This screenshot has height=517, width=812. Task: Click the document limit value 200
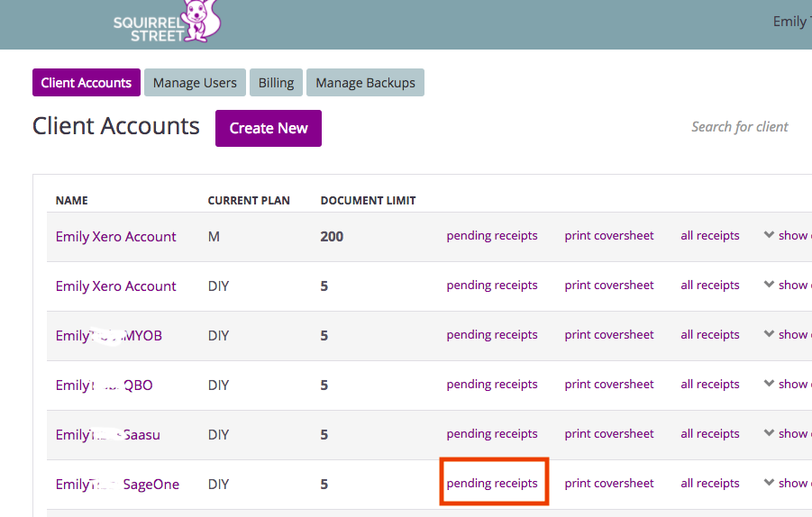tap(332, 237)
